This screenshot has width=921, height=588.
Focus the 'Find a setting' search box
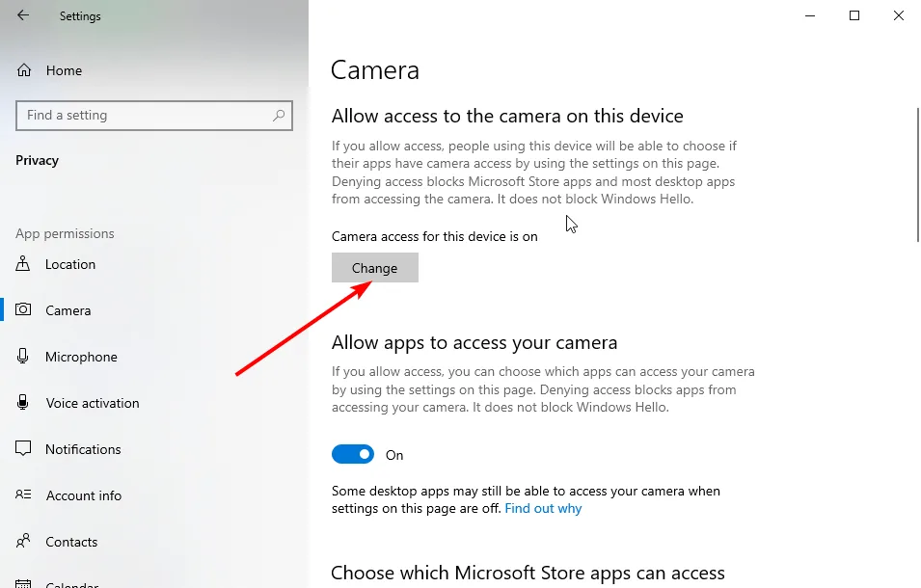pyautogui.click(x=145, y=116)
